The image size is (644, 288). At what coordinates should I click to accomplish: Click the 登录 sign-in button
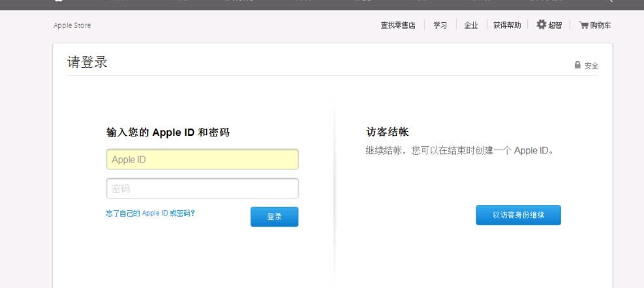tap(274, 217)
